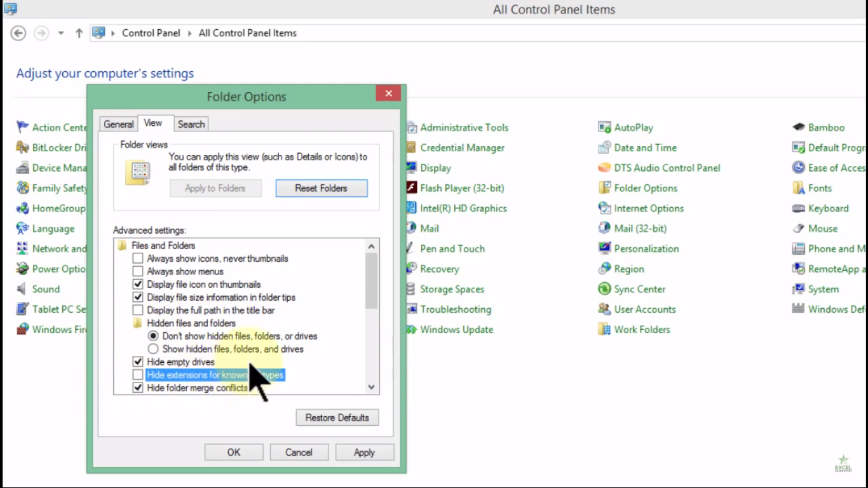Uncheck 'Display file size information in folder tips'
Image resolution: width=868 pixels, height=488 pixels.
pos(138,297)
